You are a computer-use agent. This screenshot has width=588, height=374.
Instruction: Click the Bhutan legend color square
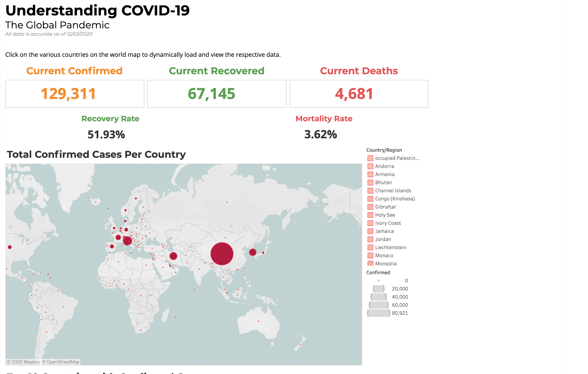point(370,182)
